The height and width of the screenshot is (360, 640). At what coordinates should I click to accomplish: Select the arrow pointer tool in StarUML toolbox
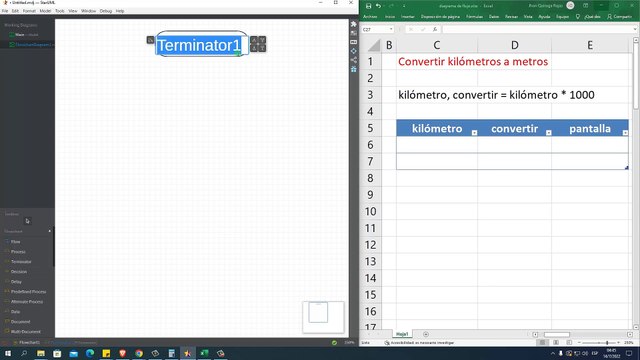pos(27,221)
